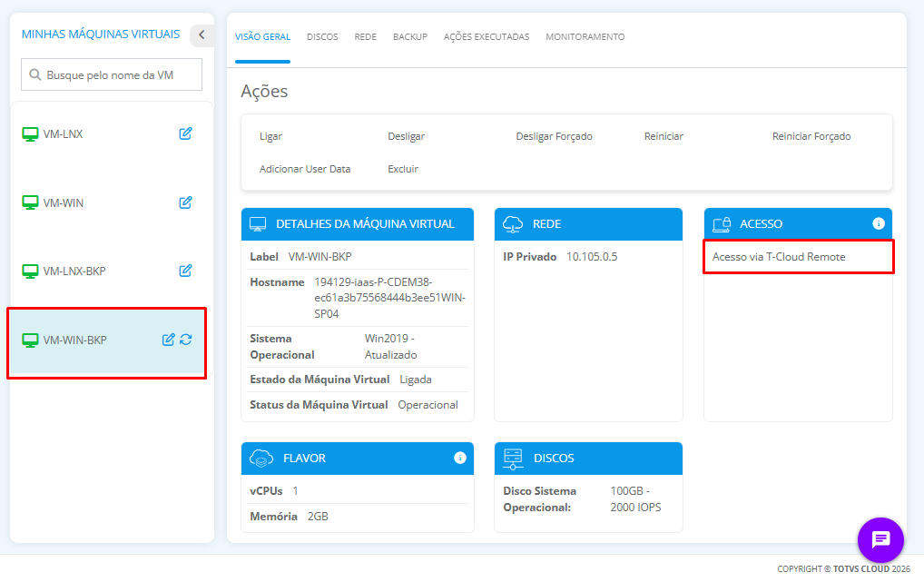Viewport: 924px width, 582px height.
Task: Click the Minhas Máquinas Virtuais heading
Action: click(x=101, y=35)
